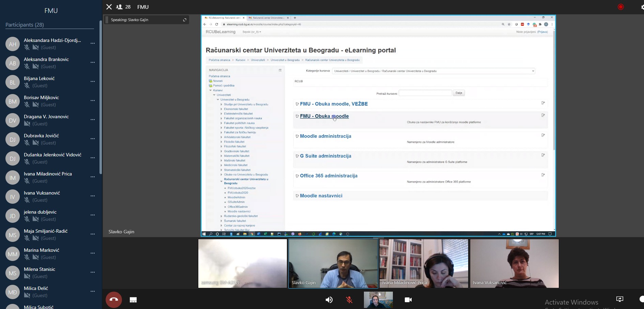Open the layout view icon beside hang-up
Viewport: 644px width, 309px height.
[x=133, y=300]
